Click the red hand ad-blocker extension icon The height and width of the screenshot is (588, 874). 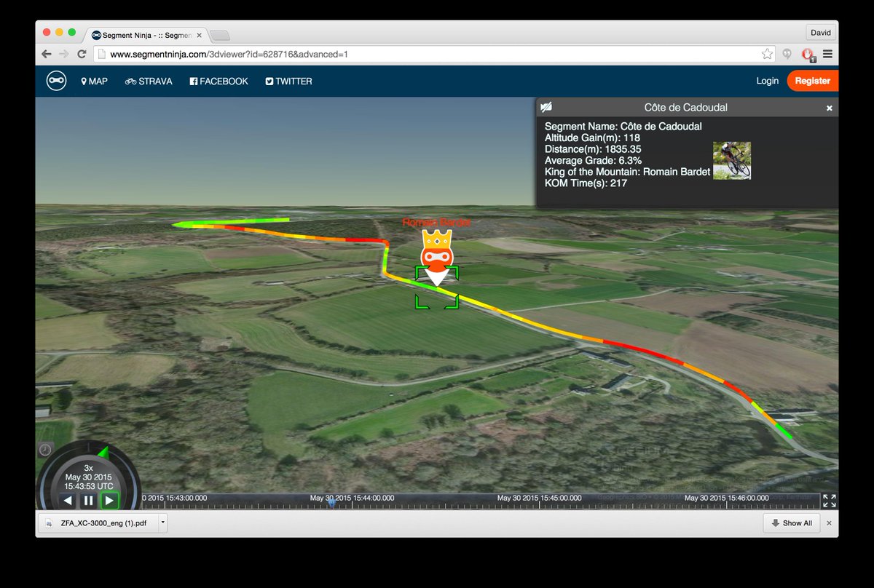click(x=808, y=54)
